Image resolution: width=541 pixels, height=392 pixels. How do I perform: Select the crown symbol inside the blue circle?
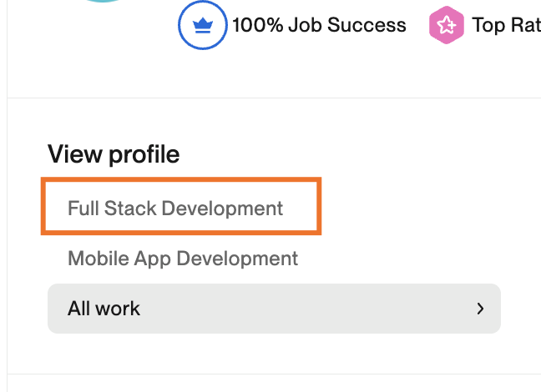pos(203,26)
